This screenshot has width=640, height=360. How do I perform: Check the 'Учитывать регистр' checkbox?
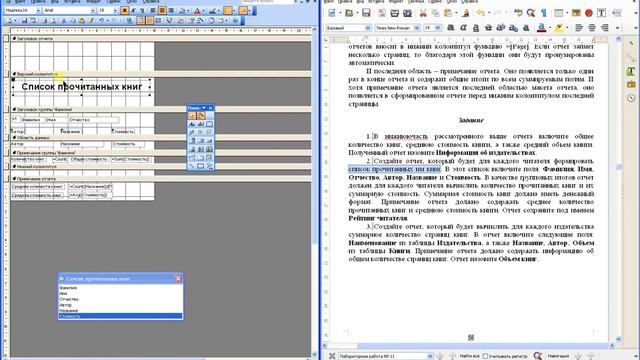point(485,356)
